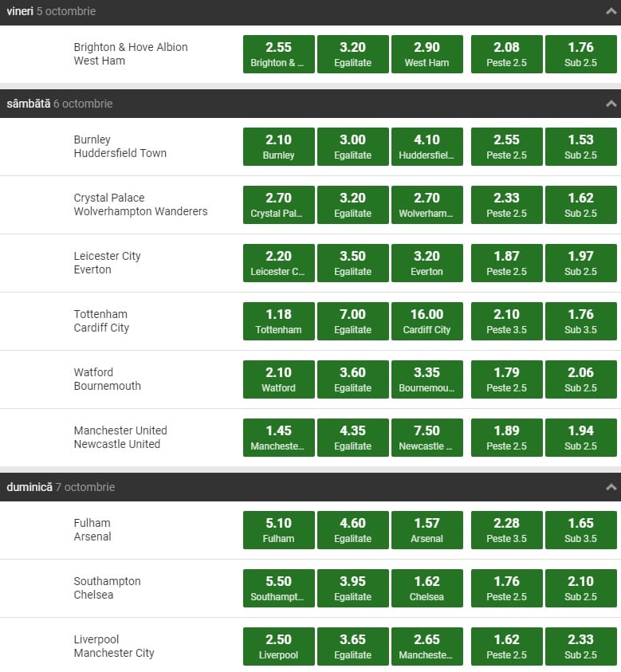Pick Burnley to win at 2.10

[x=278, y=147]
